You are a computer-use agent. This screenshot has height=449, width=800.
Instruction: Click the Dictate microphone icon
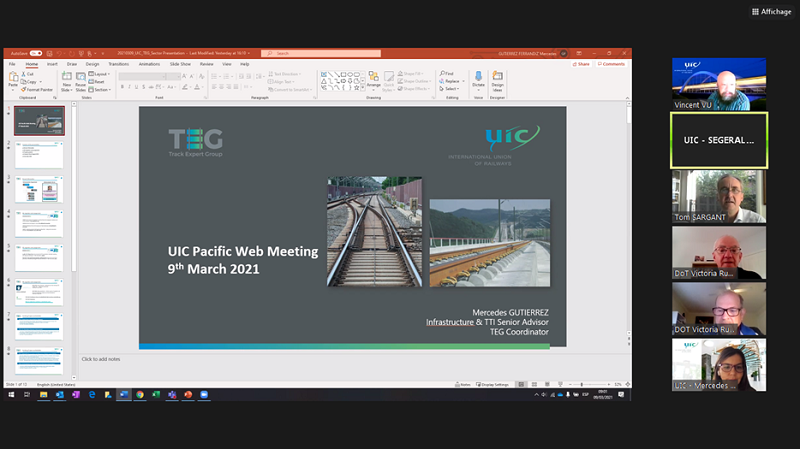478,76
